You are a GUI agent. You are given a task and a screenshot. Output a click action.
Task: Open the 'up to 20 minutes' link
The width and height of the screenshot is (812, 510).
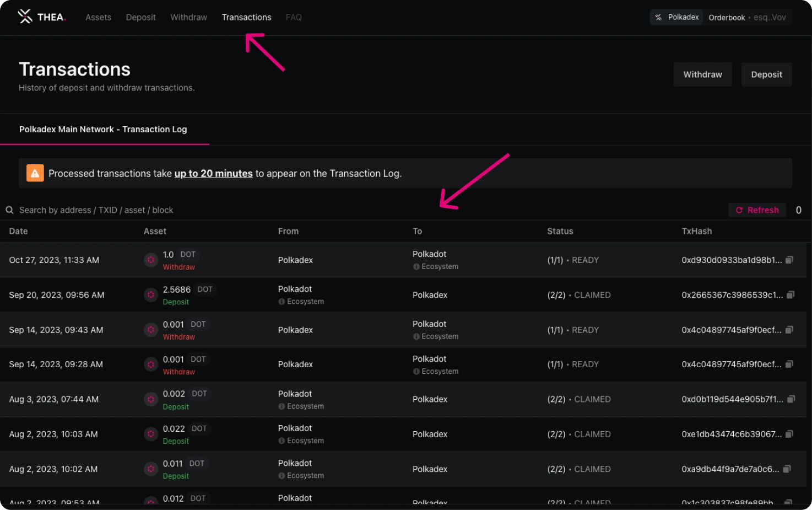213,174
